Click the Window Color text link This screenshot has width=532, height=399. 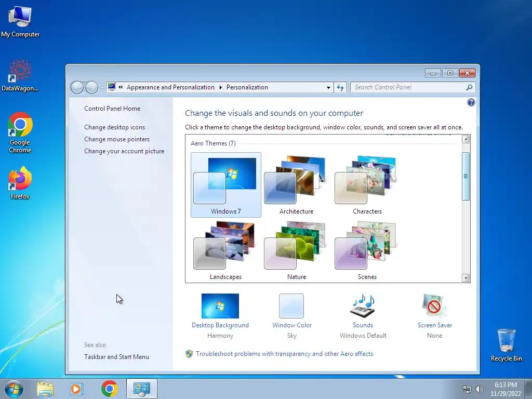292,325
